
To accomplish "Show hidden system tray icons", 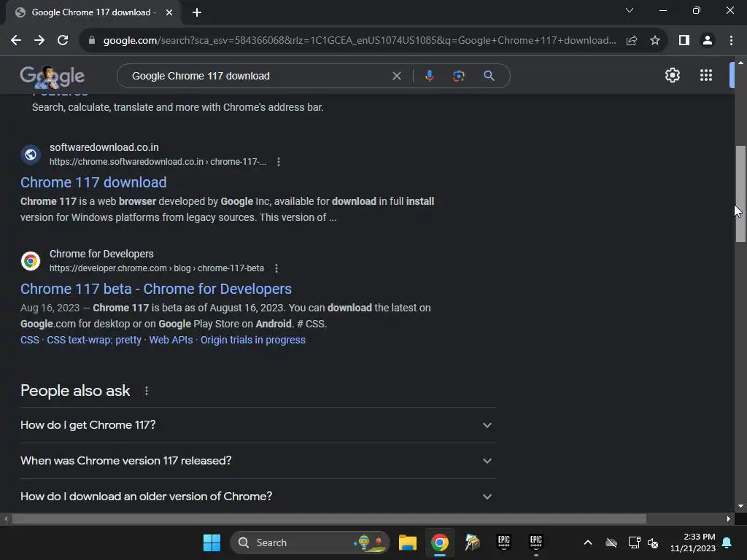I will 588,542.
